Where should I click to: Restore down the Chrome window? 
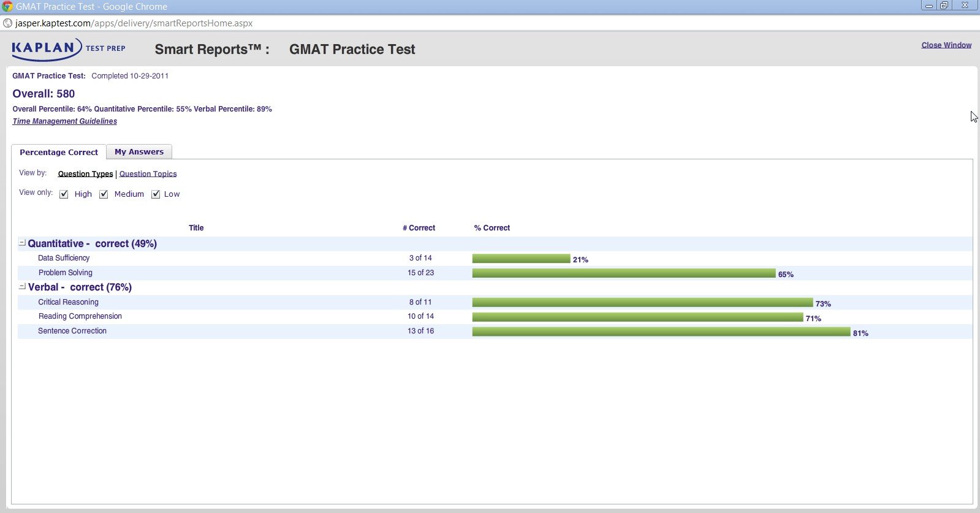[x=944, y=6]
